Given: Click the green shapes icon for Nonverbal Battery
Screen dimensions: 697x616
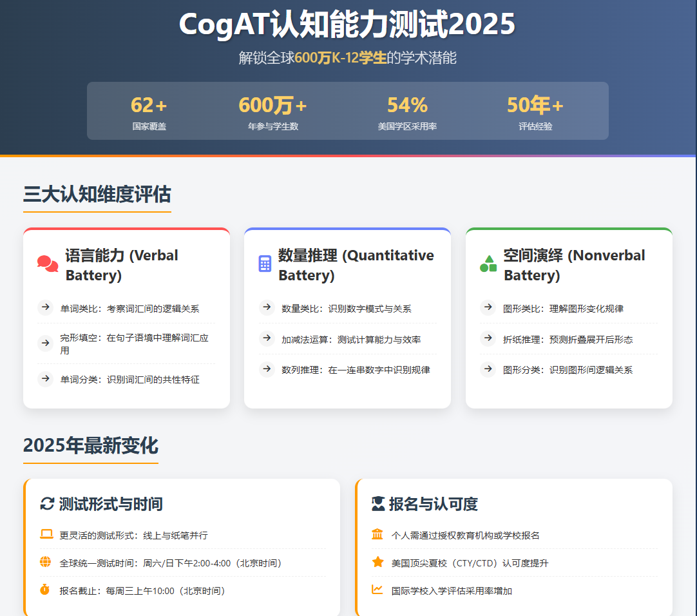Looking at the screenshot, I should pyautogui.click(x=488, y=264).
